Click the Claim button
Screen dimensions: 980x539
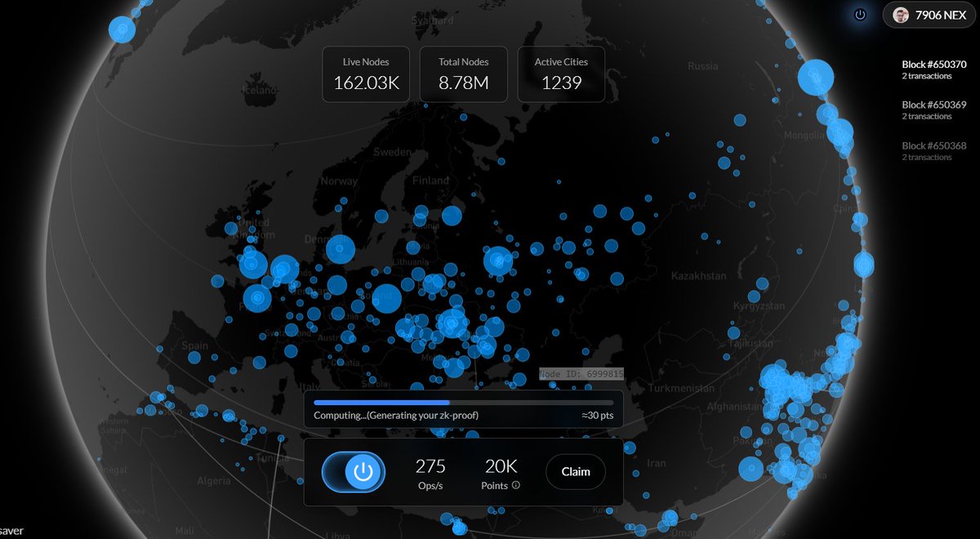coord(576,472)
